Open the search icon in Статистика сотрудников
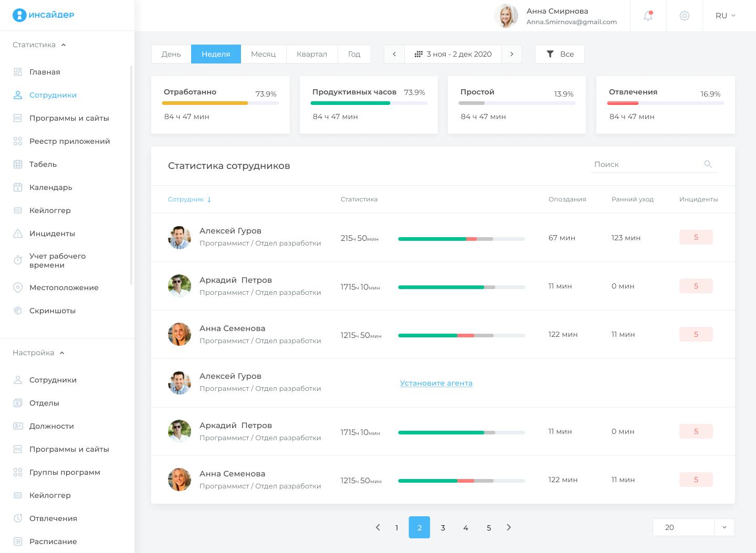The width and height of the screenshot is (756, 553). point(708,164)
